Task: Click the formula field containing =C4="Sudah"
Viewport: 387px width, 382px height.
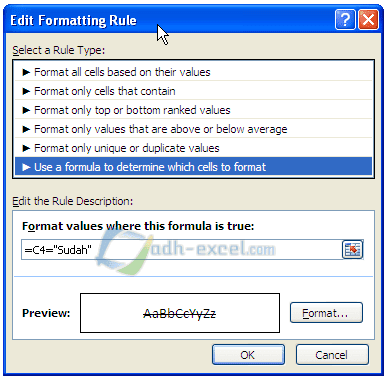Action: coord(182,249)
